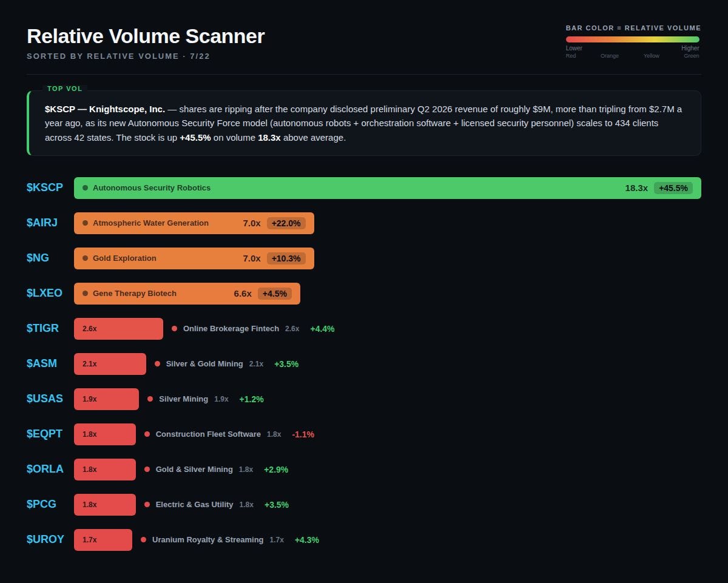Click the $NG ticker label
The image size is (728, 583).
tap(38, 258)
